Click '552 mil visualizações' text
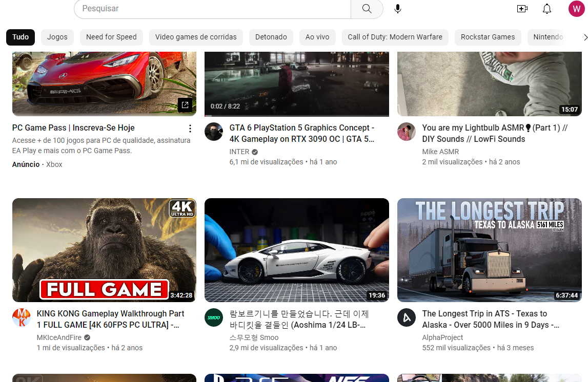 [x=456, y=348]
